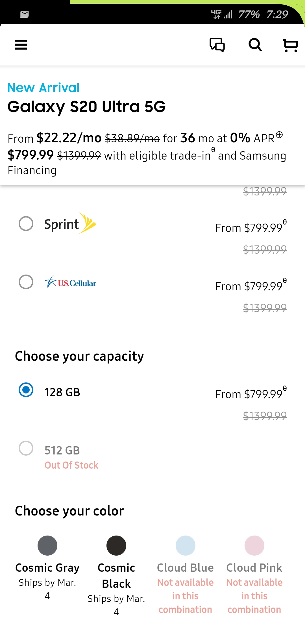This screenshot has width=305, height=644.
Task: Tap the Galaxy S20 Ultra 5G title
Action: (x=86, y=107)
